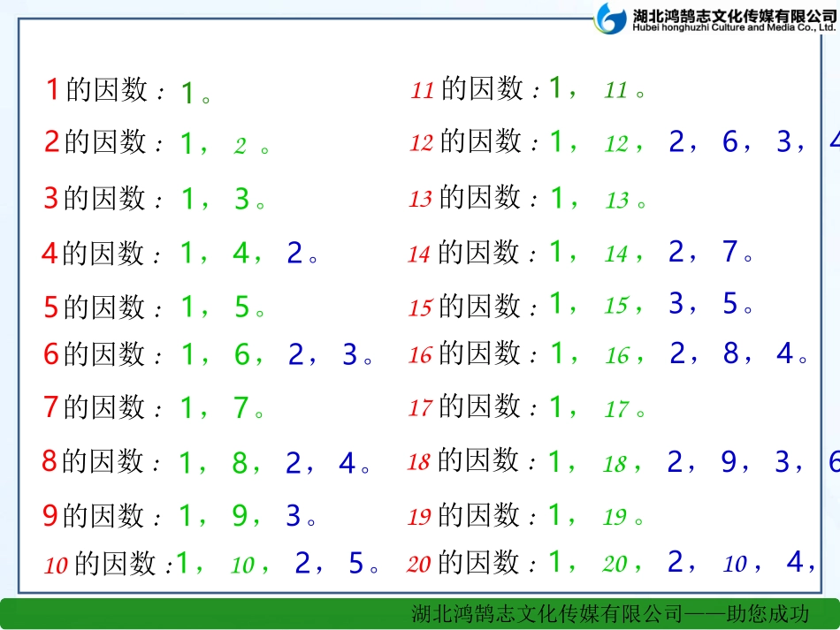Click the label '10 的因数'

click(100, 564)
